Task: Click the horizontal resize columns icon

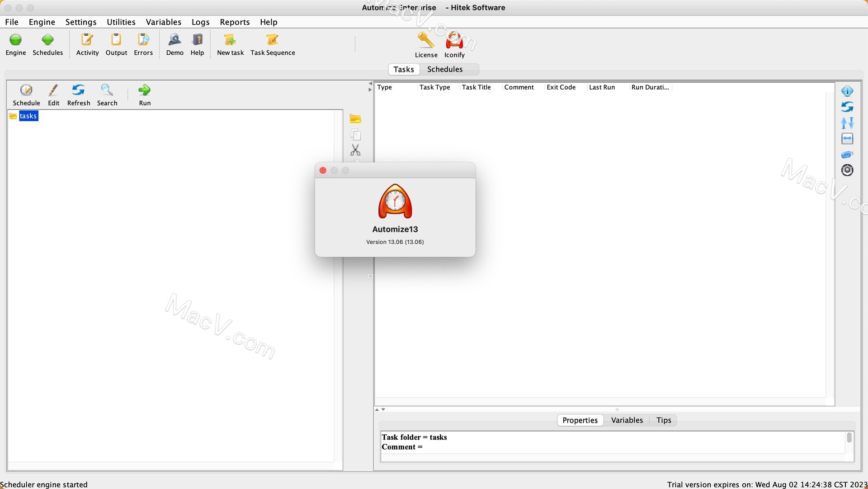Action: pos(847,138)
